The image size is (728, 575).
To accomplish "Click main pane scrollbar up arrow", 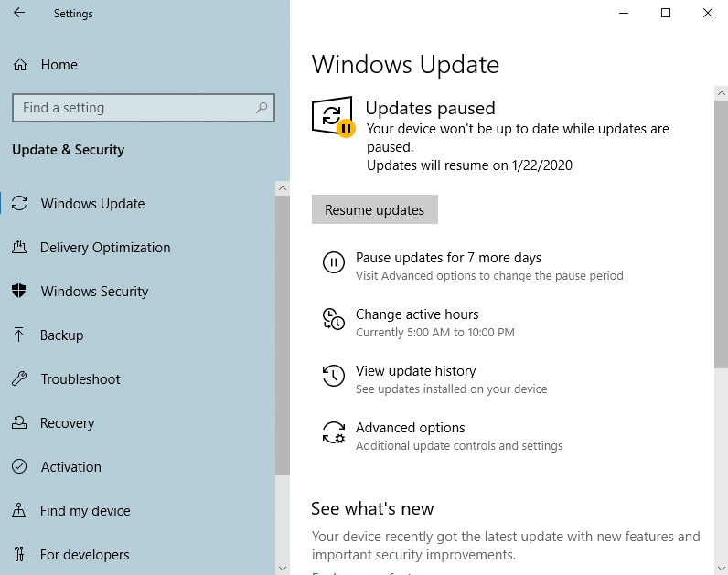I will coord(721,93).
